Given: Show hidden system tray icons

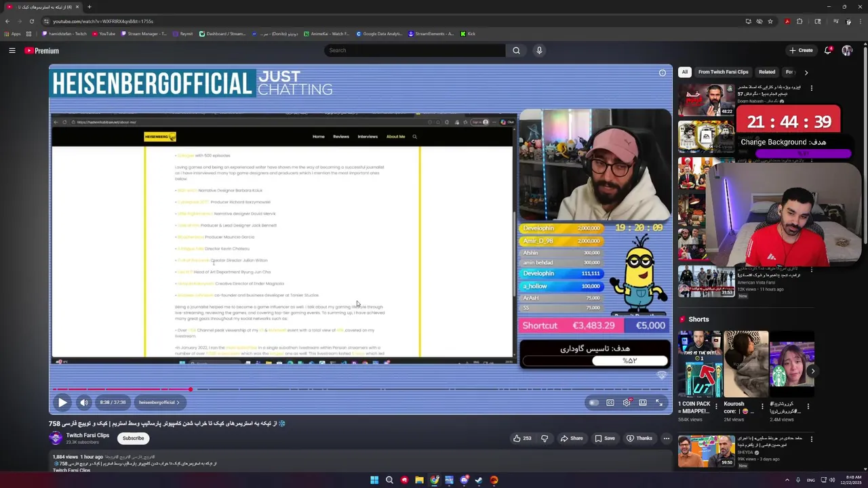Looking at the screenshot, I should pyautogui.click(x=787, y=480).
